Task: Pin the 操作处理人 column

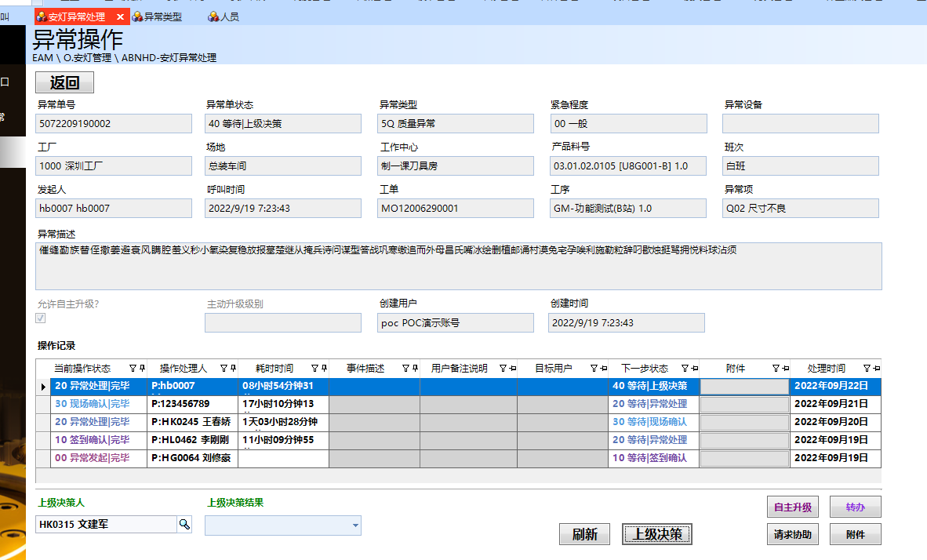Action: 233,369
